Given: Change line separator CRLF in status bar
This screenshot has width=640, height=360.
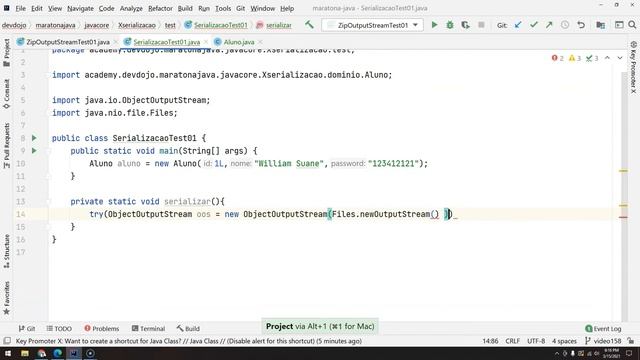Looking at the screenshot, I should (512, 341).
